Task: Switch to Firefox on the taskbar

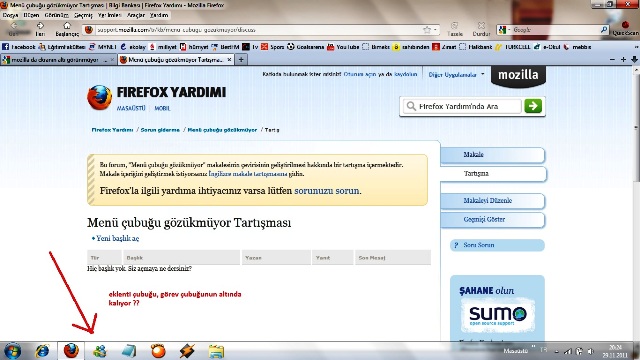Action: (x=71, y=351)
